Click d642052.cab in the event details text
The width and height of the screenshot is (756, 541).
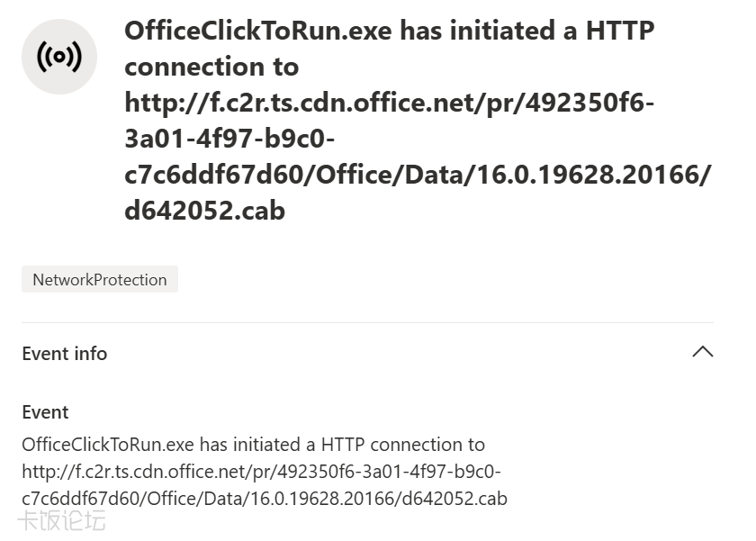457,499
